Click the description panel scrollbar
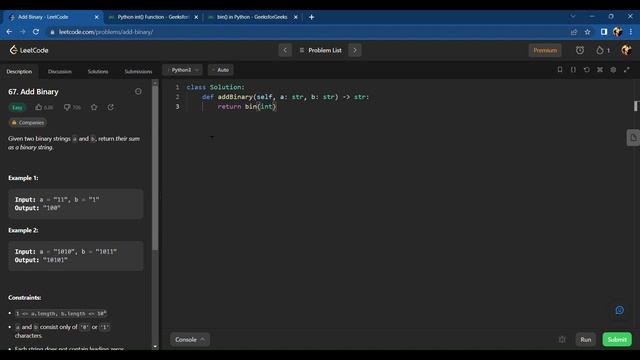The width and height of the screenshot is (640, 360). click(x=155, y=167)
